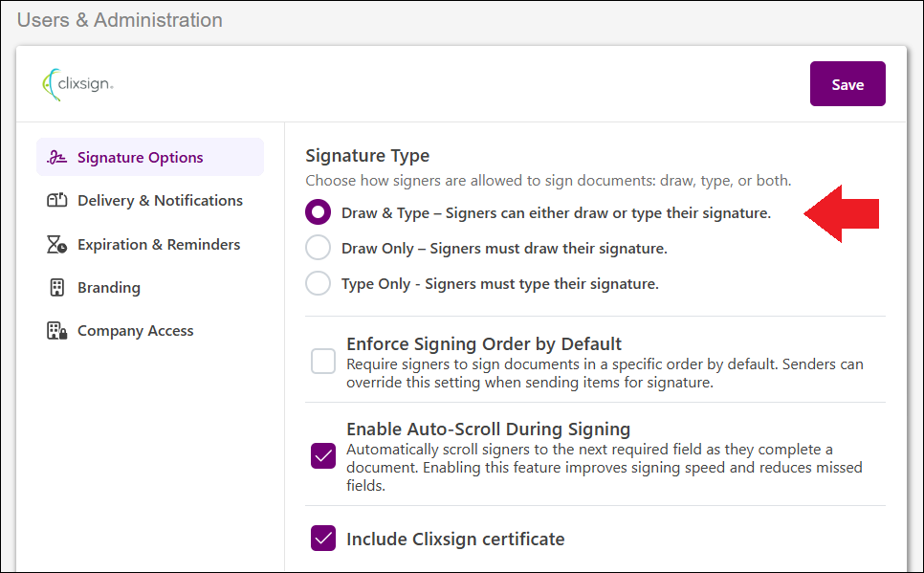Click the Branding building icon
924x573 pixels.
click(56, 288)
